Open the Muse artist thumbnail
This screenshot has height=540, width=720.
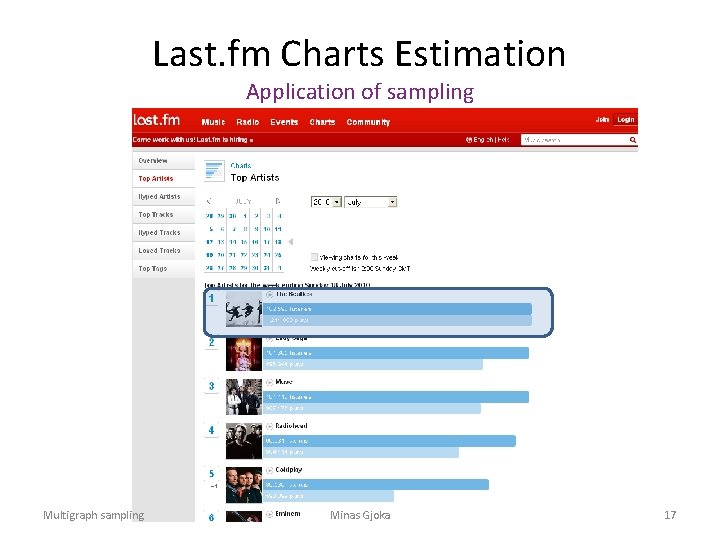[x=244, y=397]
